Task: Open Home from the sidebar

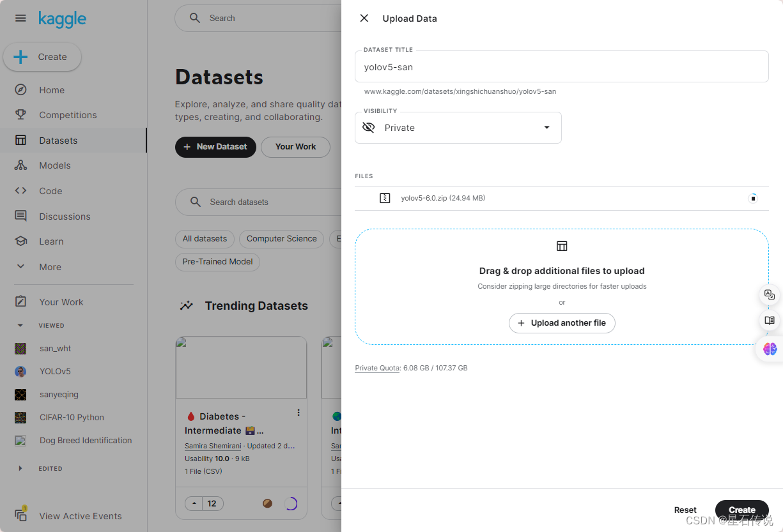Action: click(x=52, y=90)
